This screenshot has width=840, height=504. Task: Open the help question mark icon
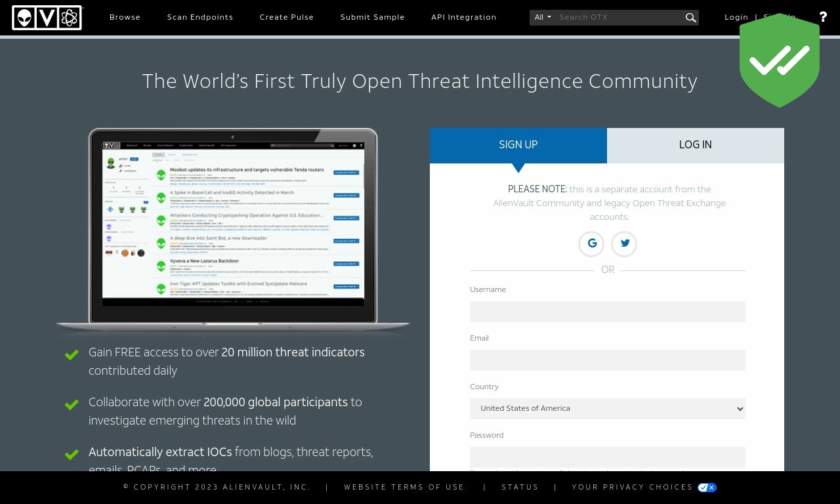pyautogui.click(x=823, y=17)
